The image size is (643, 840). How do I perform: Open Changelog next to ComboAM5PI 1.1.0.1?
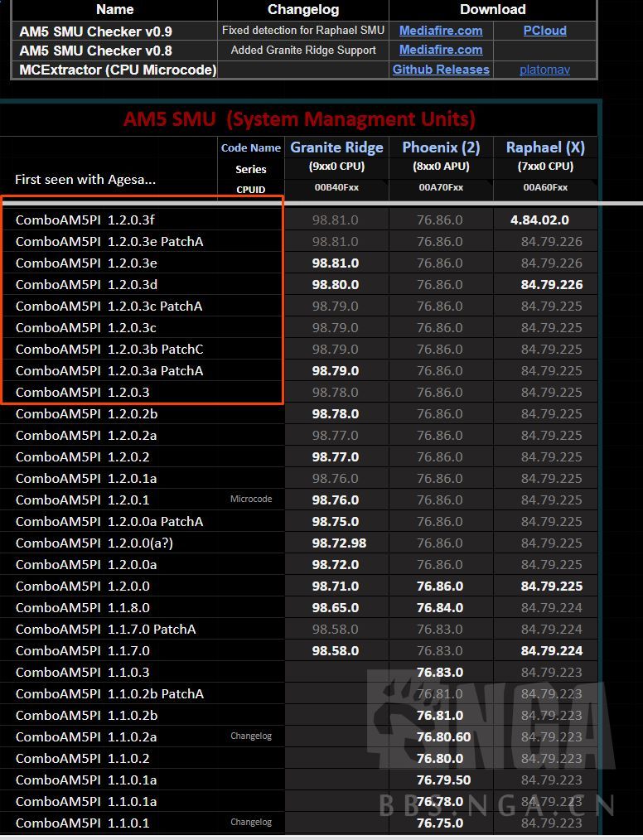(x=251, y=823)
